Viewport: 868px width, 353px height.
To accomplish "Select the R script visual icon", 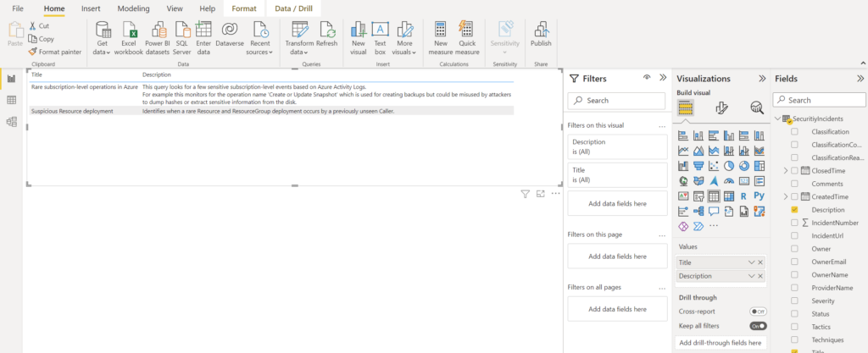I will [744, 196].
